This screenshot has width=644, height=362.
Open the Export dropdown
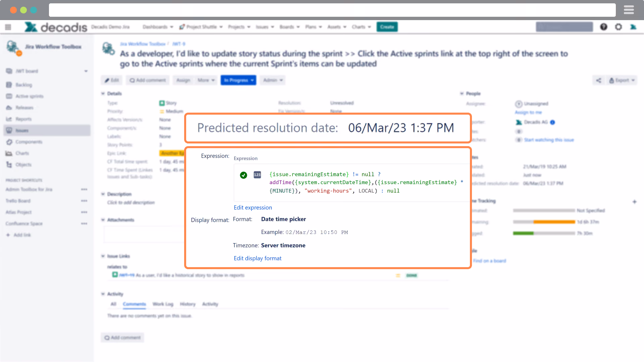[x=623, y=80]
